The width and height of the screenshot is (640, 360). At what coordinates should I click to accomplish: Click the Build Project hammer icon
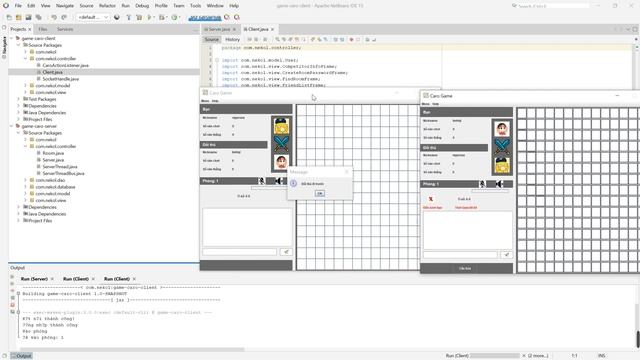pyautogui.click(x=129, y=18)
